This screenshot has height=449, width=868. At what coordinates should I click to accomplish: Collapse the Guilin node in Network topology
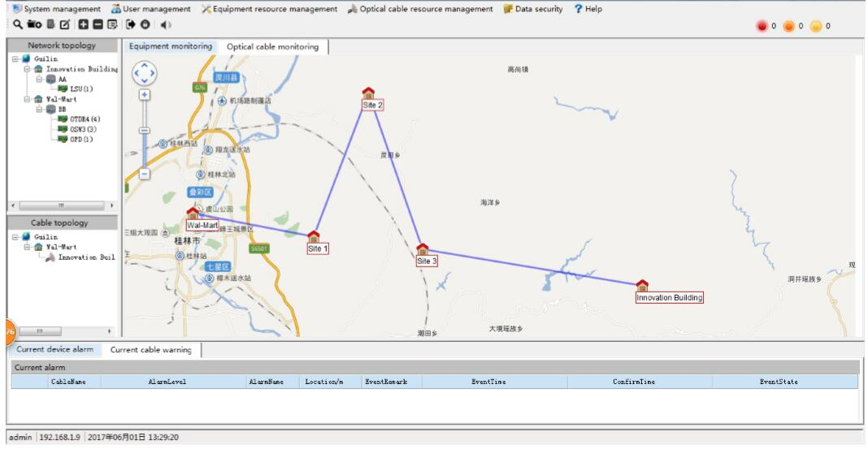tap(15, 59)
